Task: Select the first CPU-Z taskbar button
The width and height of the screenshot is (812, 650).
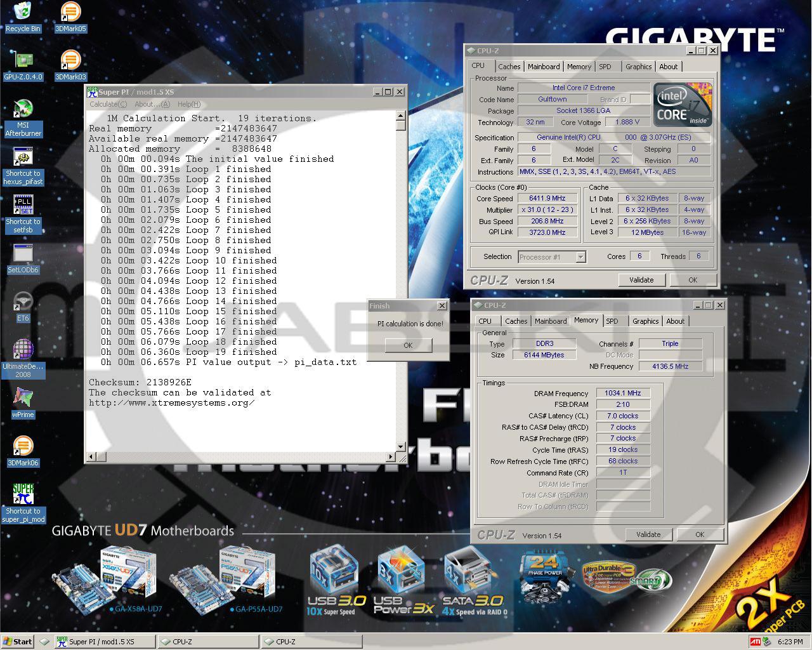Action: (x=208, y=642)
